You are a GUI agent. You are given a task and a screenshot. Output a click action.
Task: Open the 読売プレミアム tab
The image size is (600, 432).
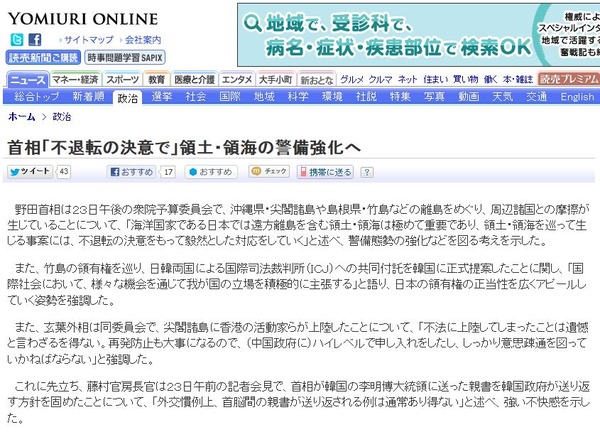(x=569, y=79)
